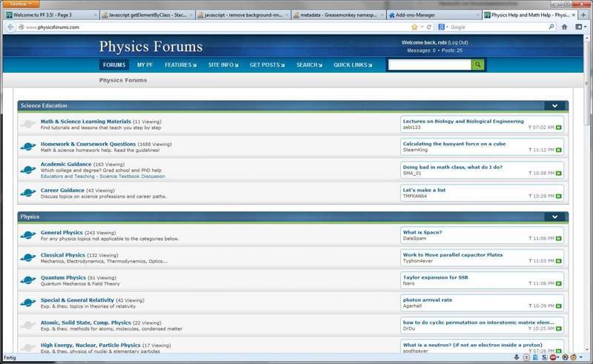The width and height of the screenshot is (593, 364).
Task: Click the red Adblock Plus status bar icon
Action: pos(553,357)
